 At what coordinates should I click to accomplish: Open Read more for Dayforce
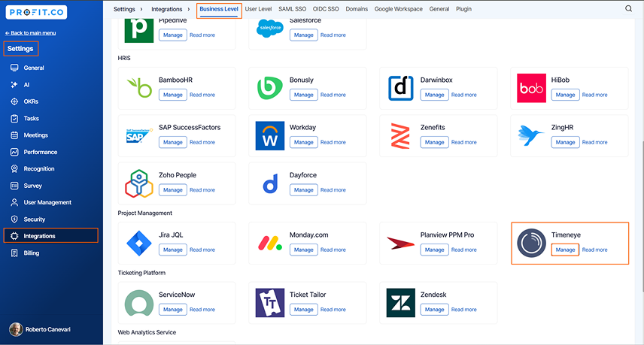click(x=333, y=190)
